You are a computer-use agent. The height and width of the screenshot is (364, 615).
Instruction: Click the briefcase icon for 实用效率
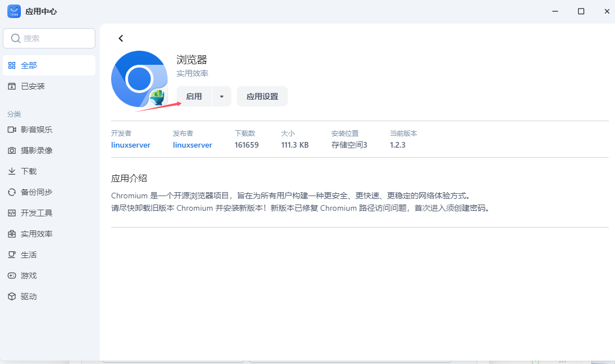[12, 234]
